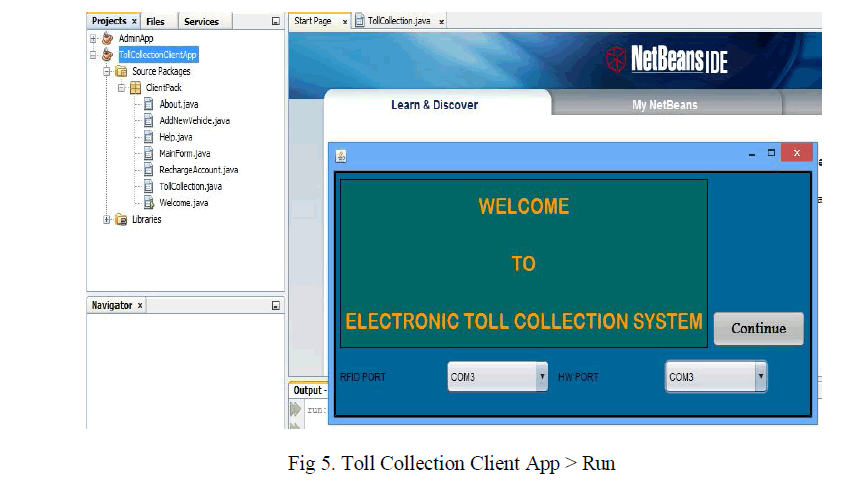864x485 pixels.
Task: Click the AdminApp project coffee-cup icon
Action: (x=108, y=39)
